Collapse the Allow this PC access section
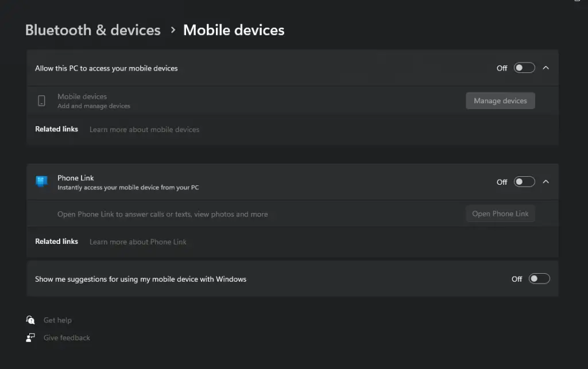Screen dimensions: 588x369 pos(546,68)
